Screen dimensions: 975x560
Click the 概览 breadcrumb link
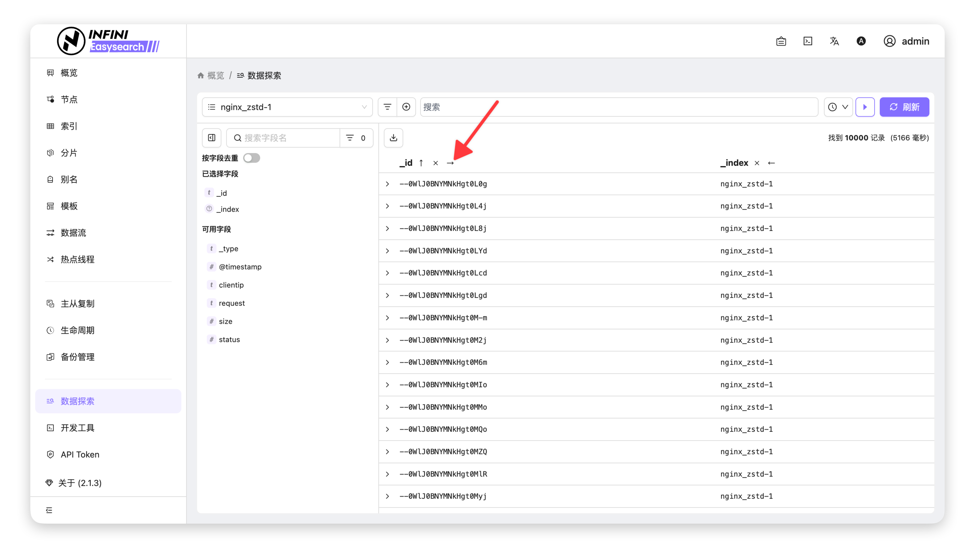pos(215,75)
